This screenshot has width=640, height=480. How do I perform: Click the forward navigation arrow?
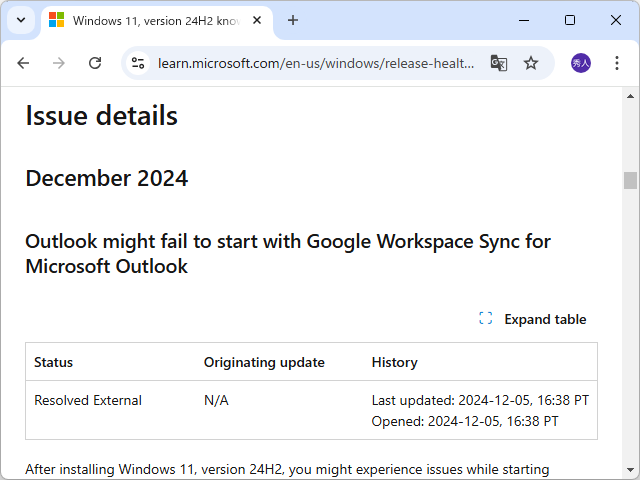(59, 63)
